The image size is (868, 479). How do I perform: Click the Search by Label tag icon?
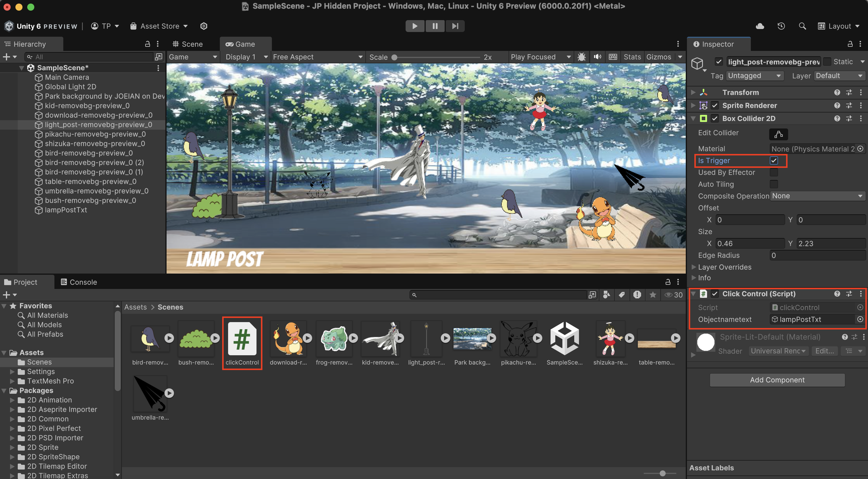pyautogui.click(x=621, y=295)
